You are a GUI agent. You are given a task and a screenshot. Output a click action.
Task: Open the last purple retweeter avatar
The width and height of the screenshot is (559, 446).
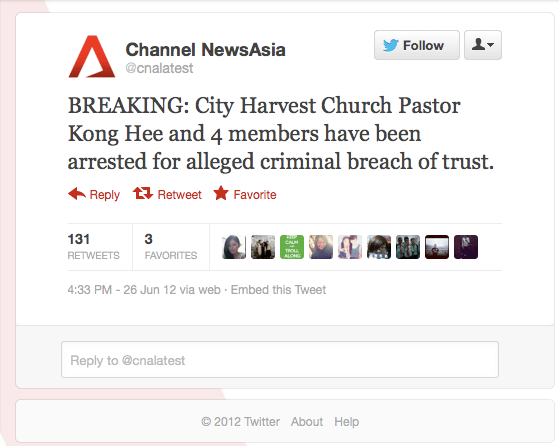pyautogui.click(x=466, y=247)
